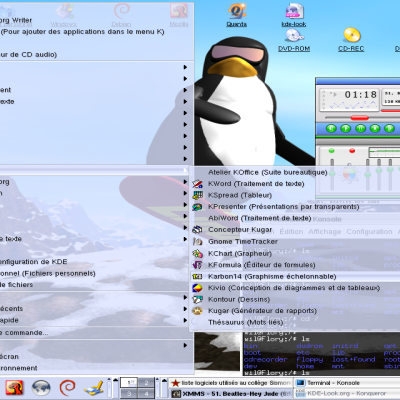Screen dimensions: 400x400
Task: Expand submenu arrow on row ending 'ent'
Action: pos(185,90)
